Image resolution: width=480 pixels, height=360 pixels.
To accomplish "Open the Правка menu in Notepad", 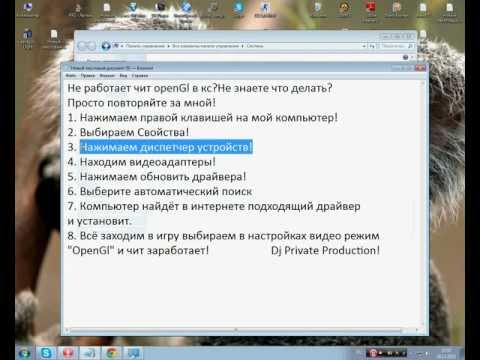I will (x=88, y=76).
